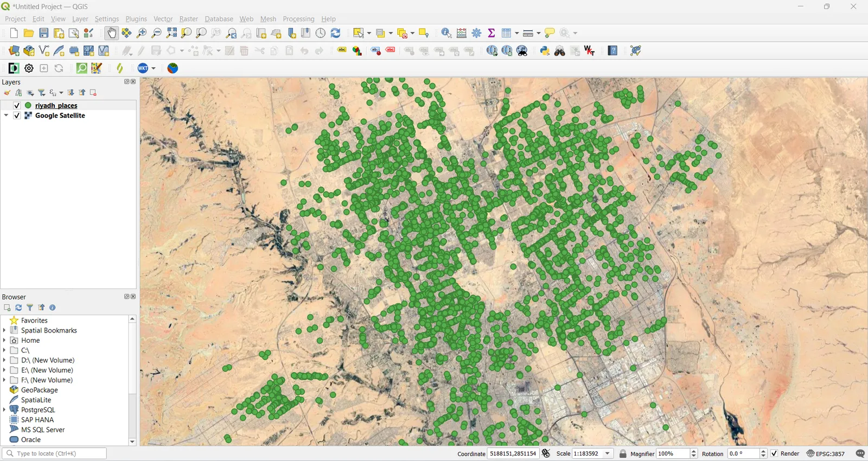Open the Processing menu
The image size is (868, 461).
(x=298, y=19)
